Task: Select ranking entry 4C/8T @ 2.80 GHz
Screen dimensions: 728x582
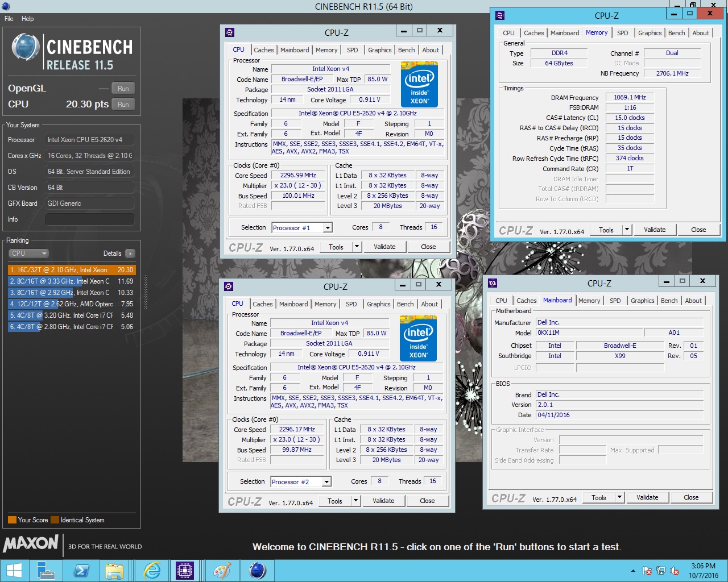Action: (72, 327)
